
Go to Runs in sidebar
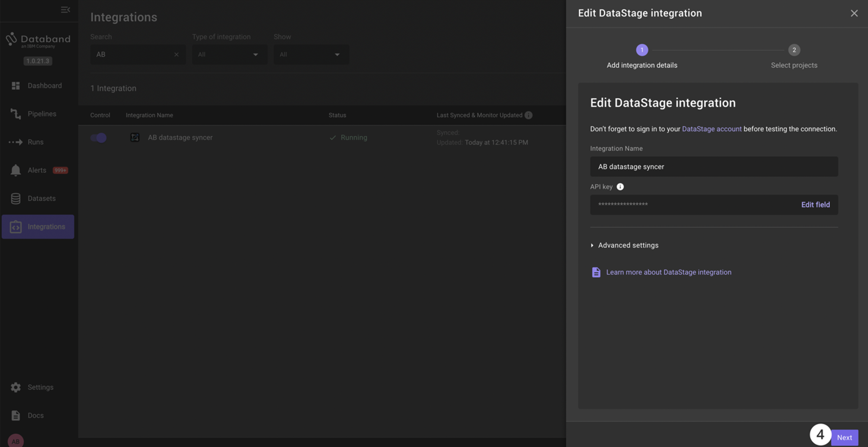(x=36, y=142)
